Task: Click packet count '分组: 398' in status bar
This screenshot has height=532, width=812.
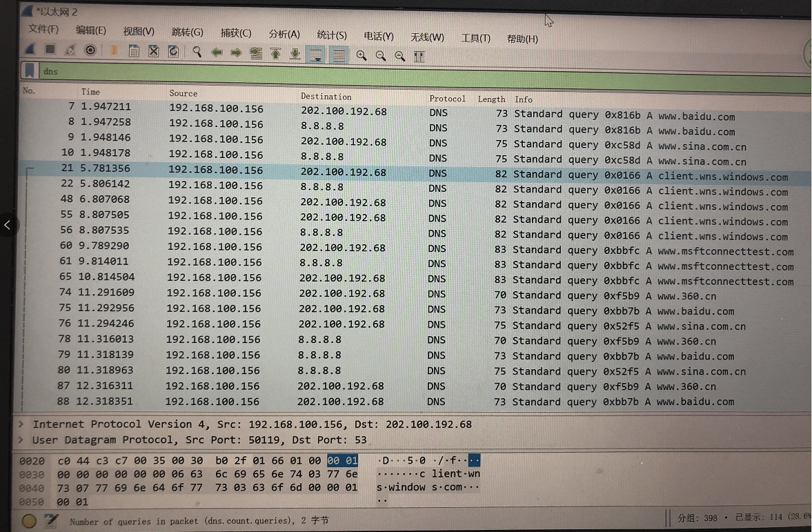Action: [697, 518]
